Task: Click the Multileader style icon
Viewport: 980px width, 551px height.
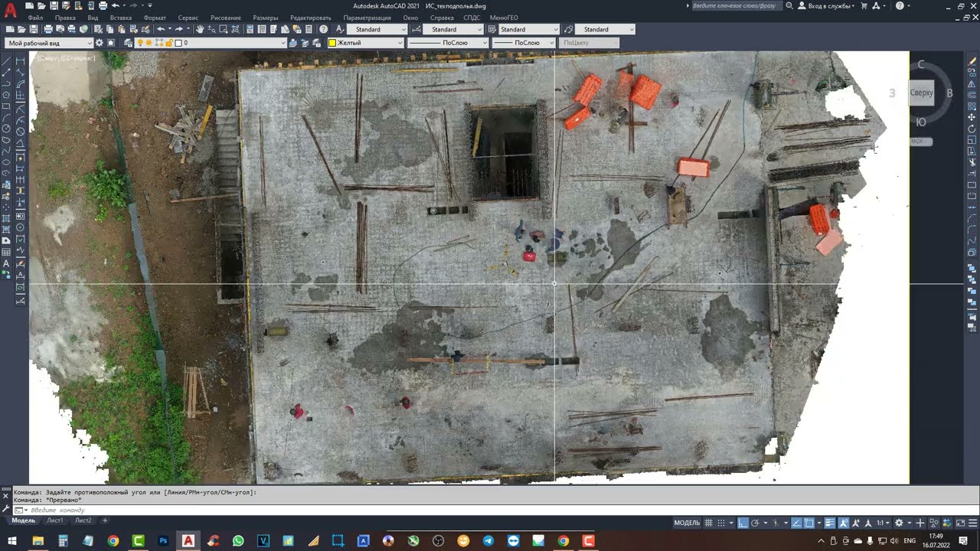Action: tap(568, 29)
